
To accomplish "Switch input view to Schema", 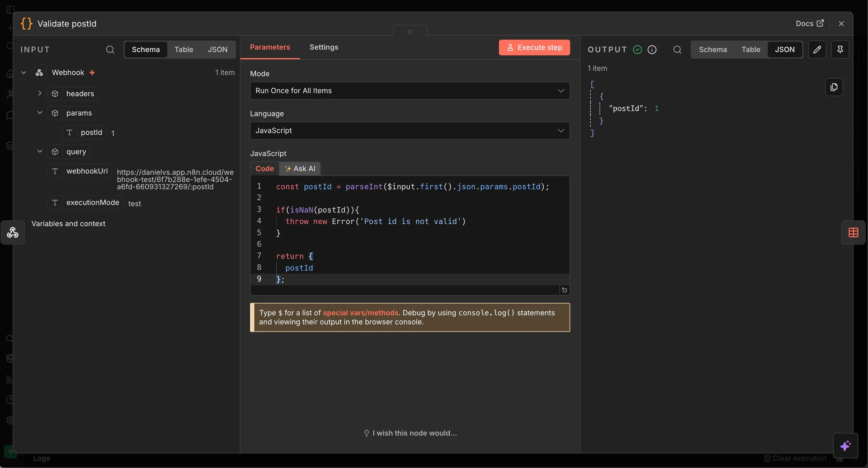I will pos(146,50).
